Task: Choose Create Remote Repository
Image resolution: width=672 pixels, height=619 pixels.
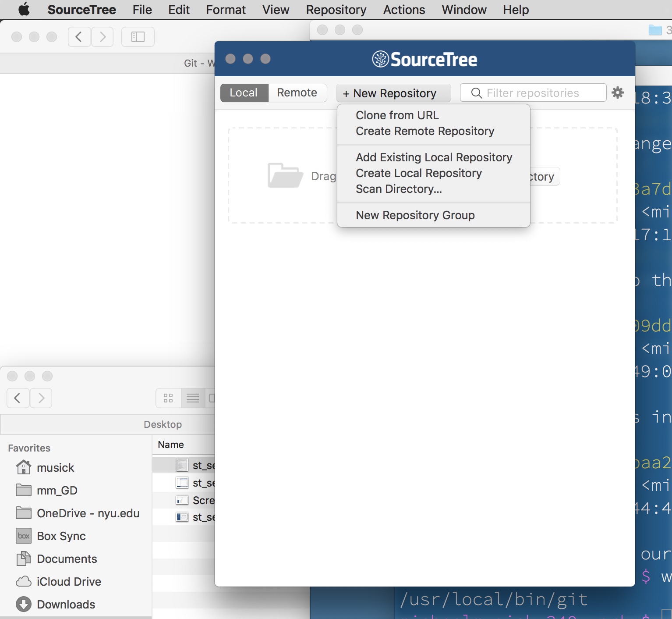Action: pos(425,131)
